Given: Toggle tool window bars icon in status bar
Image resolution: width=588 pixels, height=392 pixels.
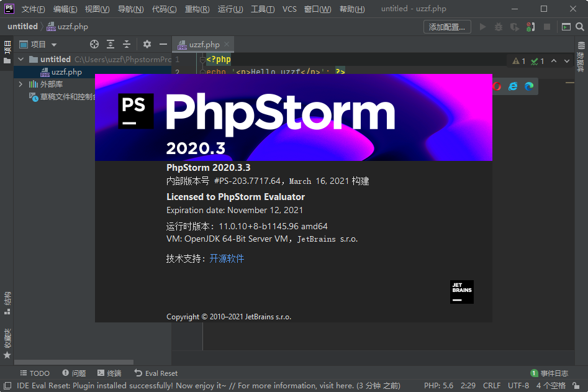Looking at the screenshot, I should tap(7, 386).
